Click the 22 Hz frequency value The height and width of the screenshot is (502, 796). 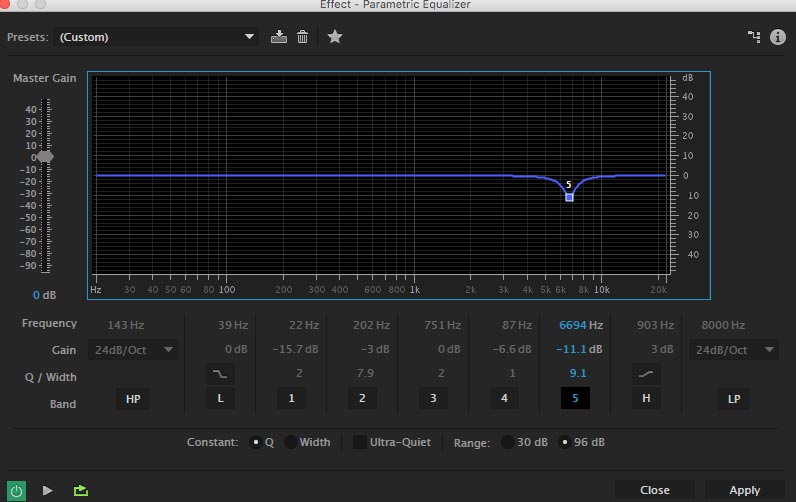(304, 325)
